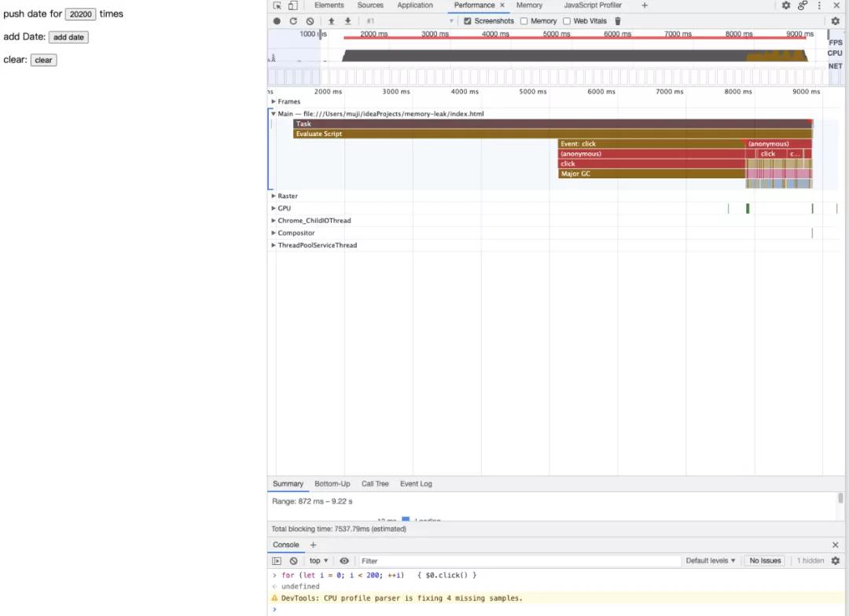Open the Default levels dropdown

coord(711,561)
